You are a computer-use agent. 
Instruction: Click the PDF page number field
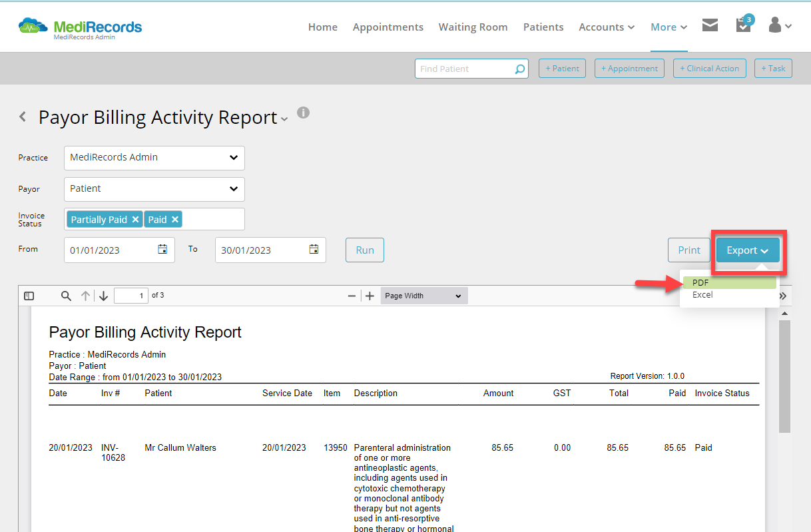[x=131, y=296]
